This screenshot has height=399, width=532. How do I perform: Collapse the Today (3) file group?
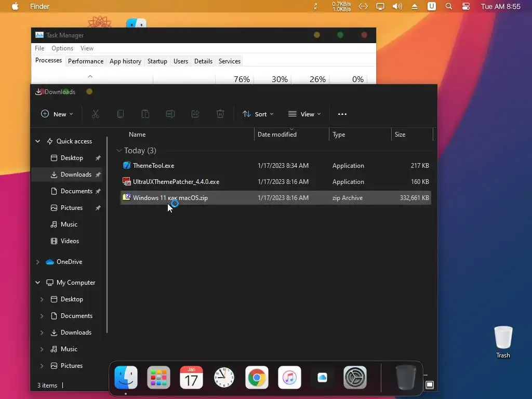pyautogui.click(x=119, y=151)
